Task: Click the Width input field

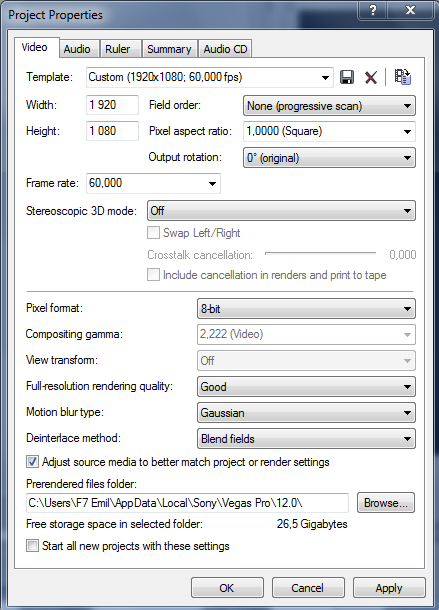Action: 112,105
